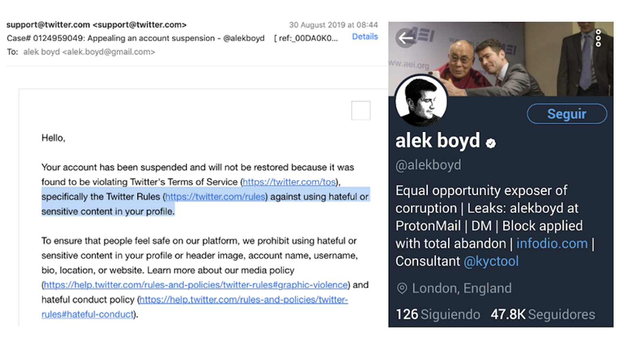This screenshot has width=644, height=359.
Task: Open the graphic-violence media policy link
Action: [x=196, y=285]
